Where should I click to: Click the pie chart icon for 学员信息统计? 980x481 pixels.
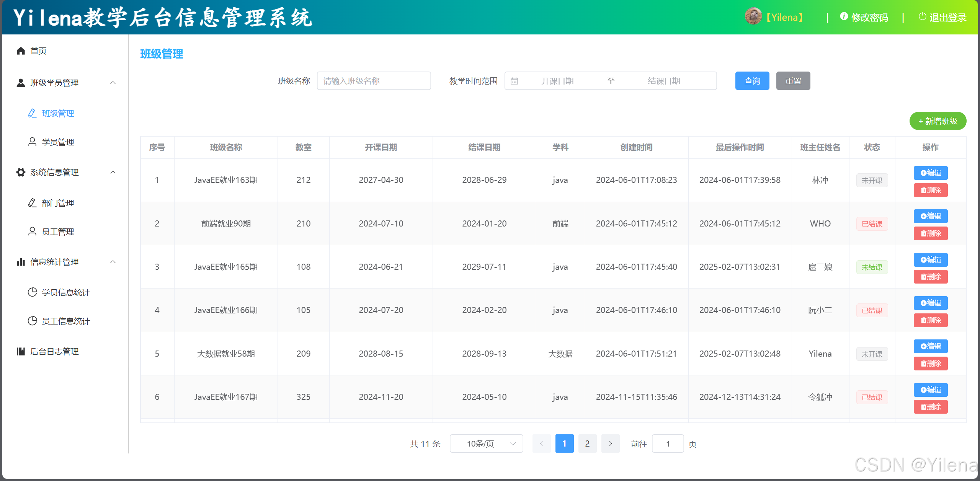click(x=33, y=292)
